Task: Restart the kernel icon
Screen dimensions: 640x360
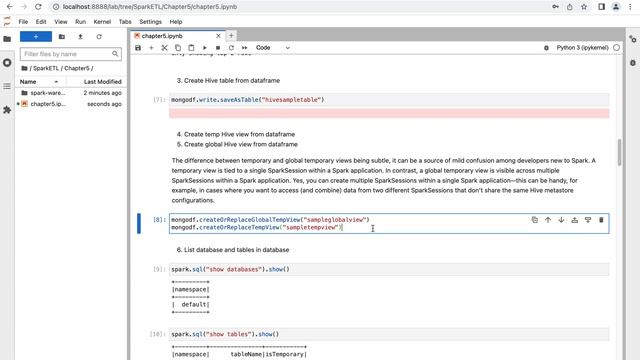Action: (231, 48)
